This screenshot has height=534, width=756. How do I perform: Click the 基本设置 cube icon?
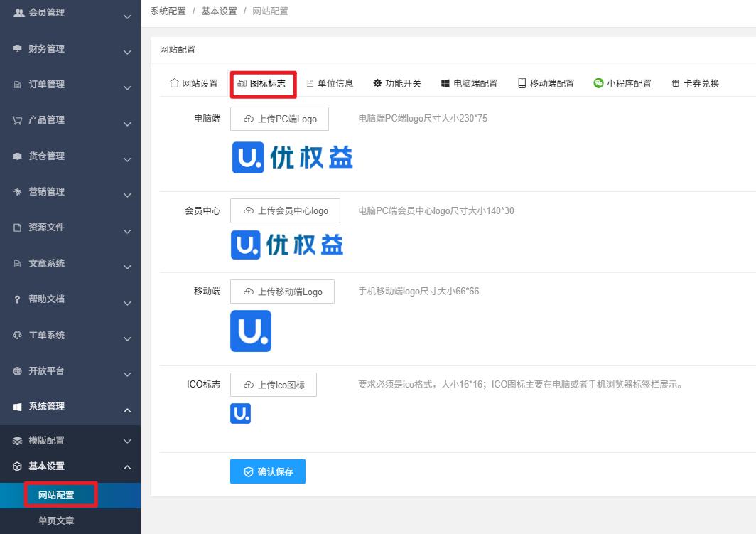[x=17, y=466]
